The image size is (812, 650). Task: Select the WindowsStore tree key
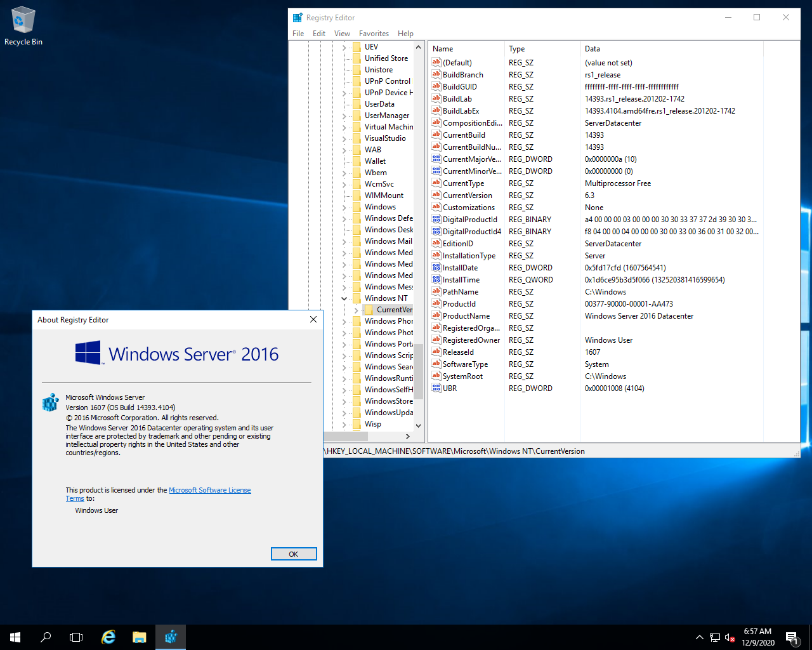tap(388, 401)
